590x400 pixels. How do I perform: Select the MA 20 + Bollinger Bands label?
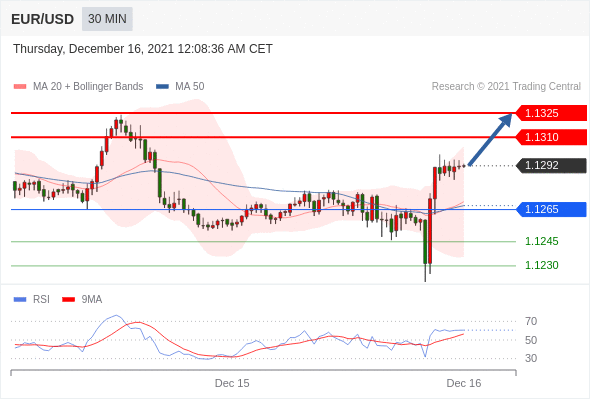click(88, 87)
